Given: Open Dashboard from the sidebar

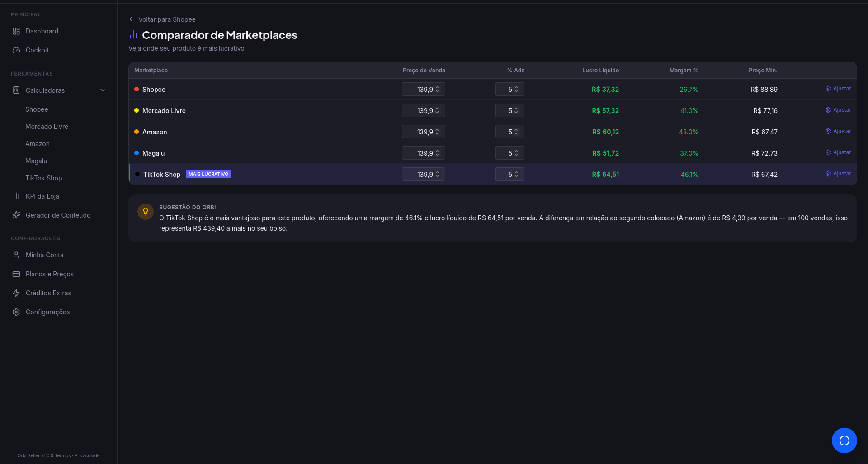Looking at the screenshot, I should point(42,31).
